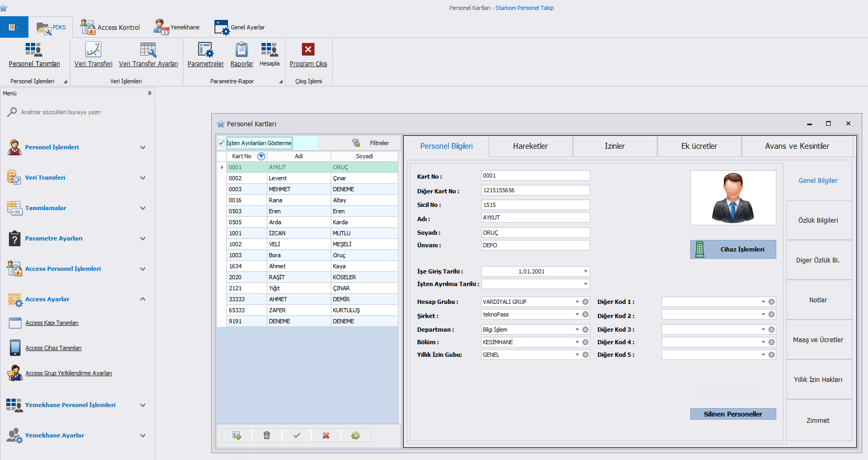Click the Cihaz İşlemleri button

tap(733, 249)
